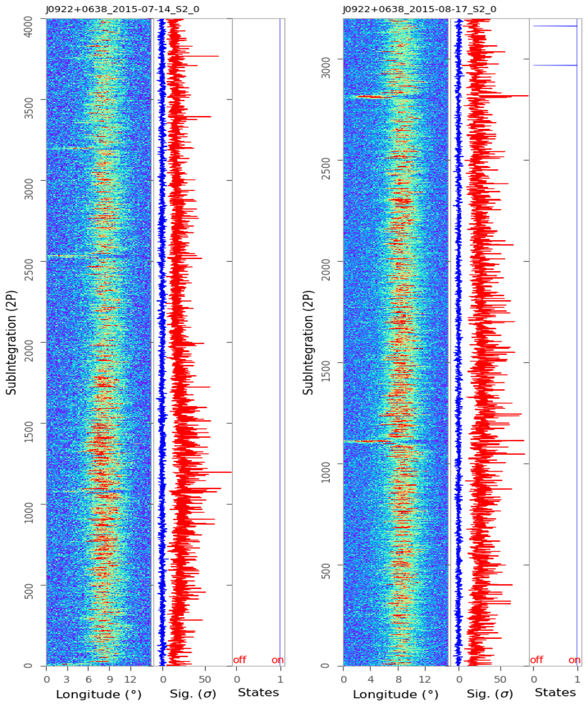Click the right plot's Longitude (°) axis label
The image size is (588, 707).
[395, 694]
